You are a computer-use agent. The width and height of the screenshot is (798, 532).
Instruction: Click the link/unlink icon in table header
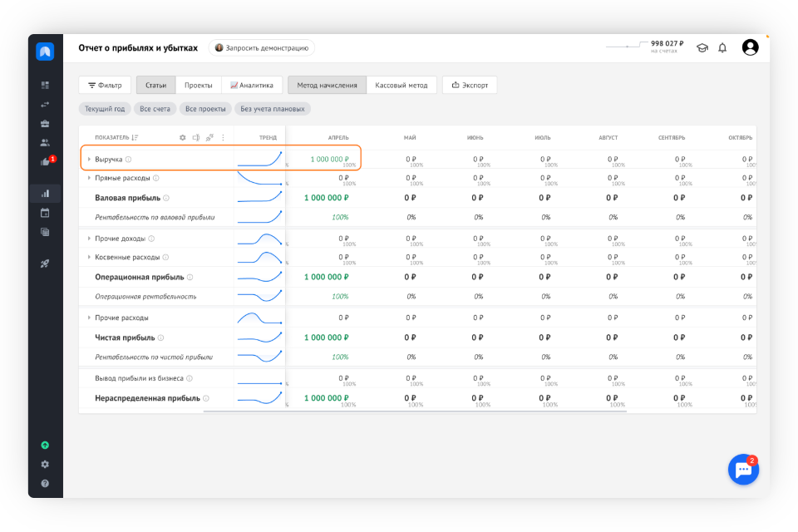pyautogui.click(x=209, y=137)
